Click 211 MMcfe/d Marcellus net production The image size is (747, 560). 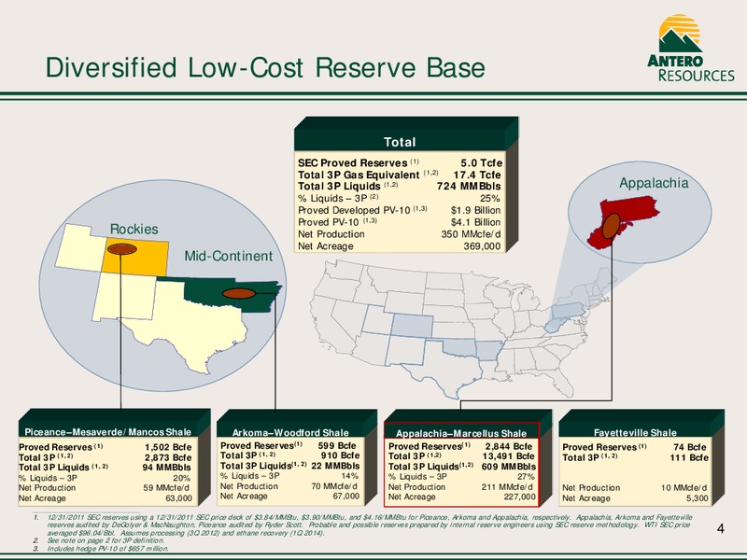(507, 487)
